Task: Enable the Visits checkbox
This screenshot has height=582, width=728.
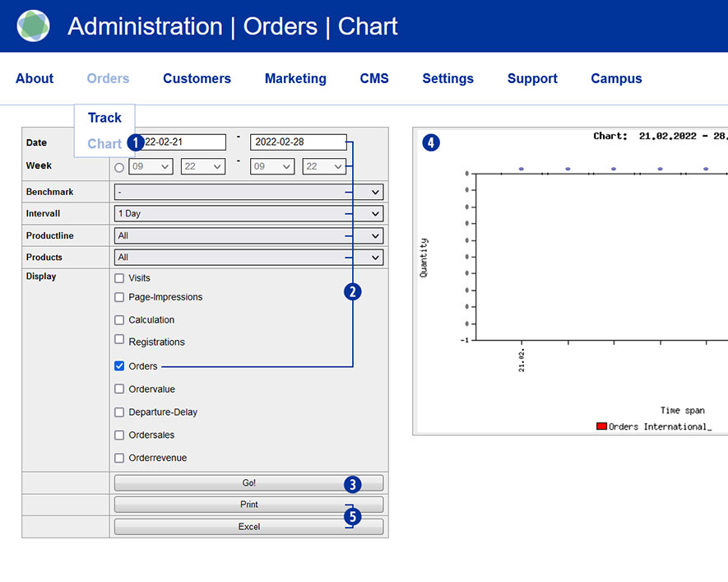Action: tap(120, 278)
